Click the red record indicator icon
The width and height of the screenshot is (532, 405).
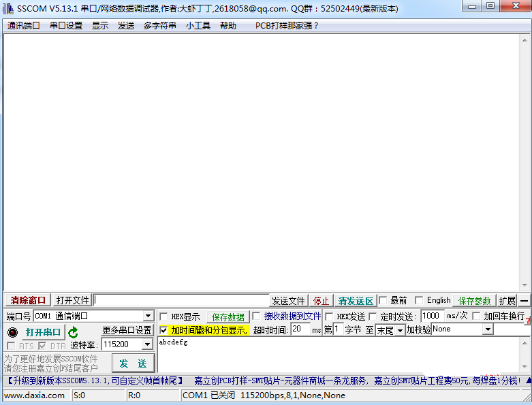coord(12,332)
